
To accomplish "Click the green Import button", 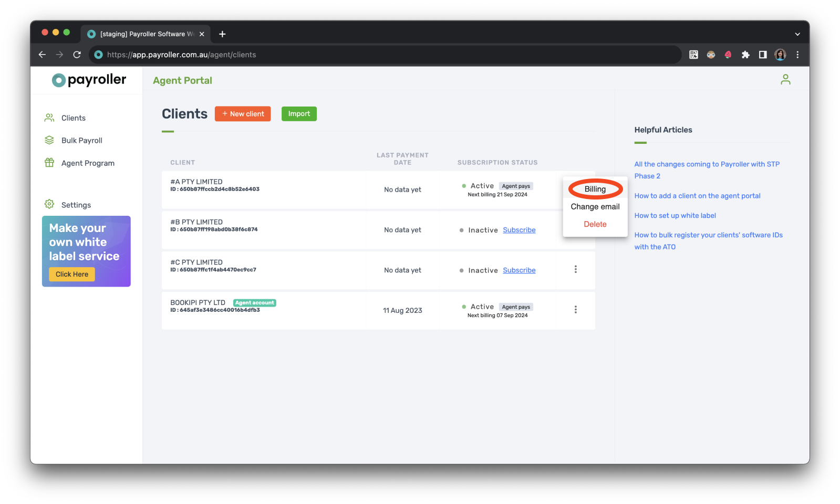I will [299, 114].
